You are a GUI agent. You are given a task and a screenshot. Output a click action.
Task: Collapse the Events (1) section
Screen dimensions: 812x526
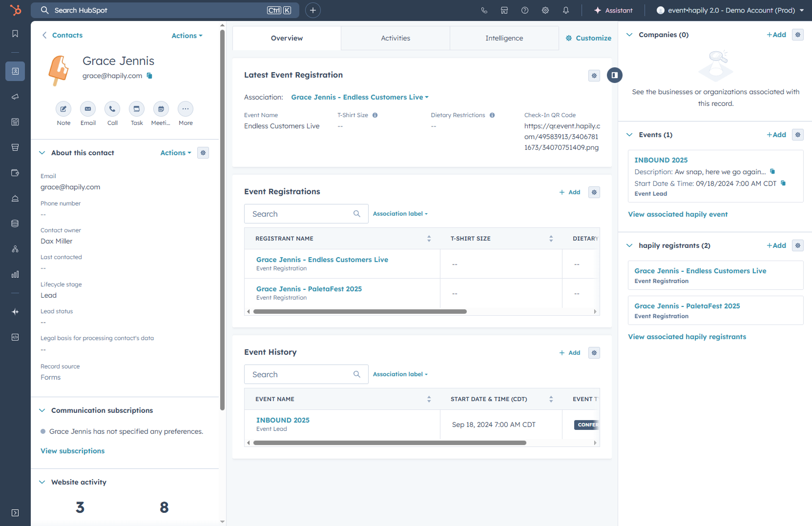[x=629, y=135]
